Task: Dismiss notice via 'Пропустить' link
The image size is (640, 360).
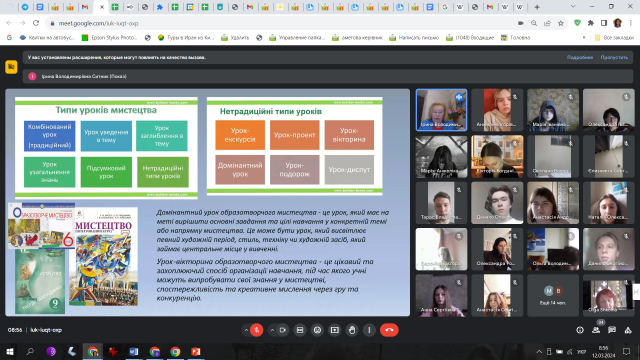Action: click(614, 58)
